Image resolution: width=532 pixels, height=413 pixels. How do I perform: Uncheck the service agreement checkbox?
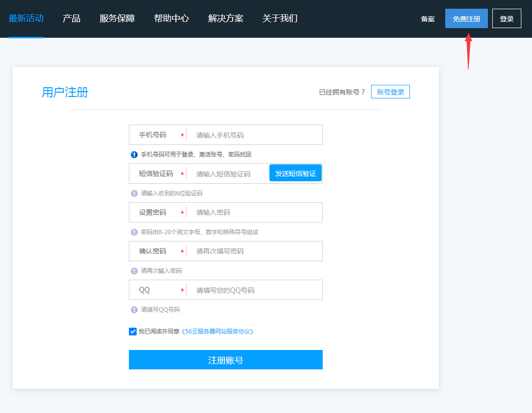click(133, 332)
